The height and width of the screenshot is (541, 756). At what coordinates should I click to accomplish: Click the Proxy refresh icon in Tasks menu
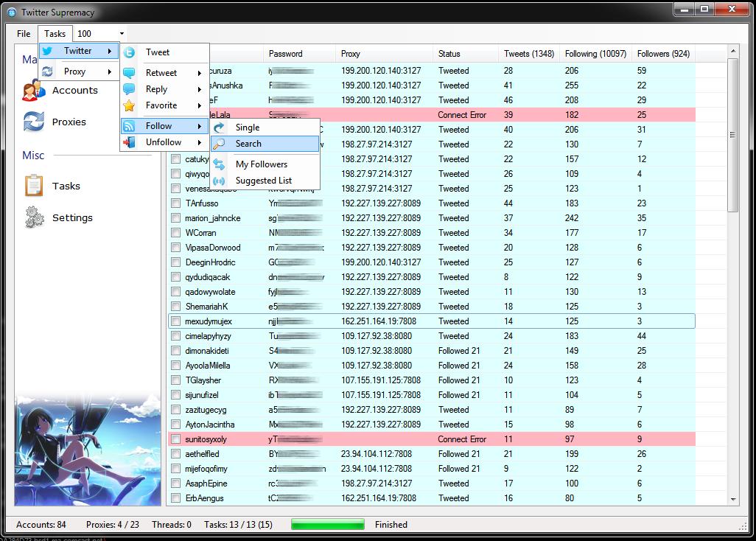click(x=47, y=71)
